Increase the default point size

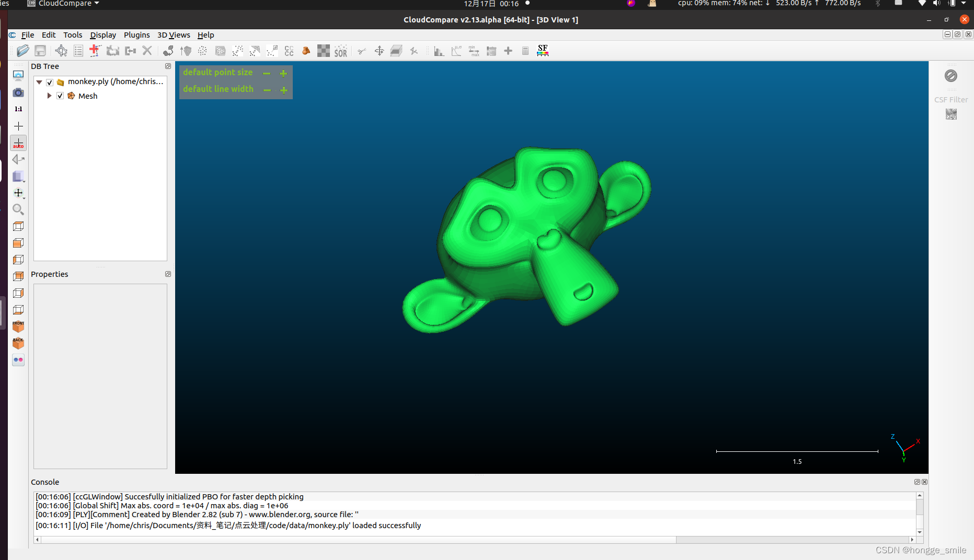point(283,73)
